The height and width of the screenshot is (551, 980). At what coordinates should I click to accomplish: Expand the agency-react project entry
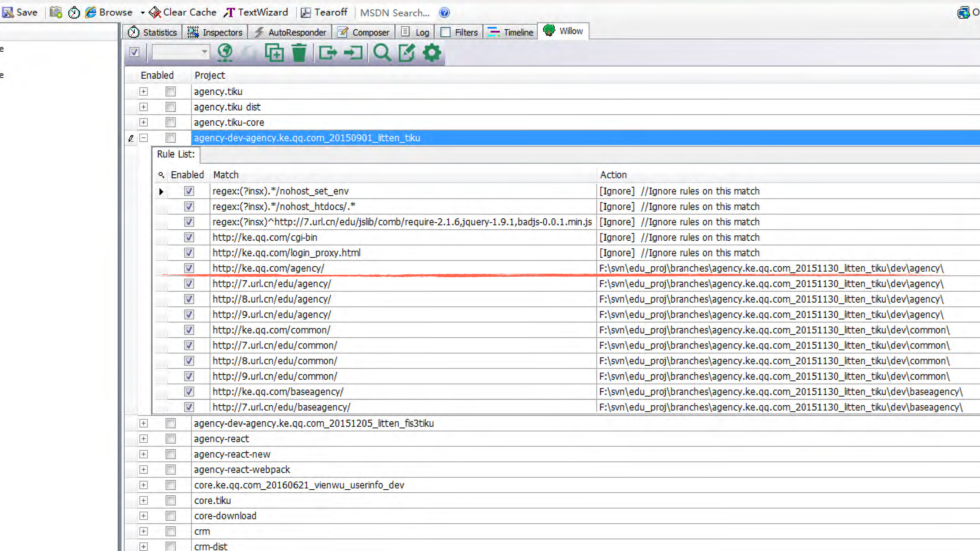coord(143,439)
